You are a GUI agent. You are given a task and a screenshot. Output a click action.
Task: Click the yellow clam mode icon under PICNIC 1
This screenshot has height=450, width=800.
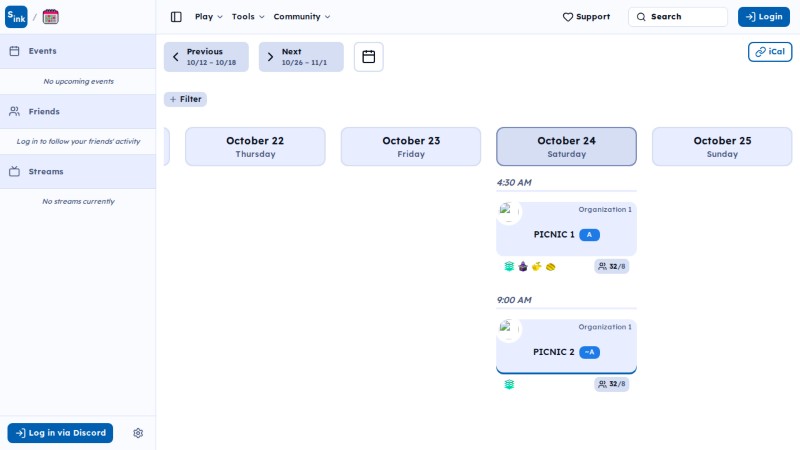(536, 266)
